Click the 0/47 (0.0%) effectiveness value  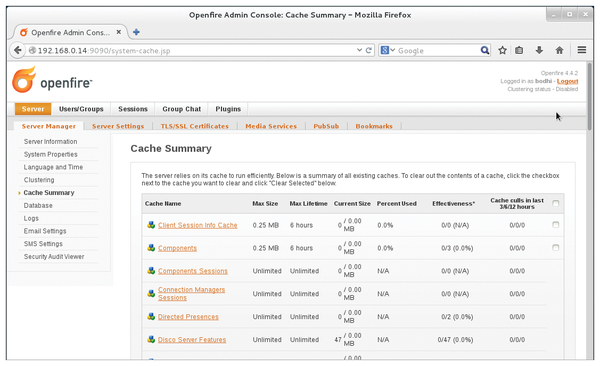click(455, 340)
